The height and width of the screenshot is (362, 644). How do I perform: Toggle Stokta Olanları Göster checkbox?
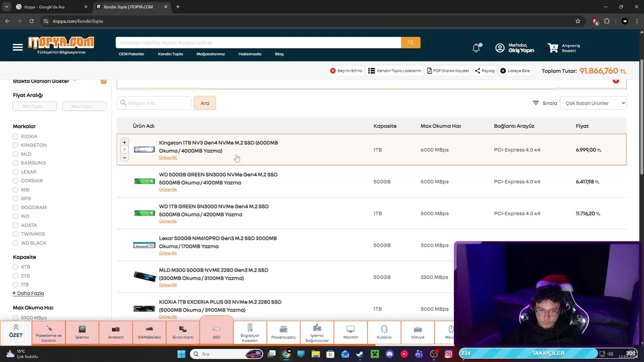point(104,81)
